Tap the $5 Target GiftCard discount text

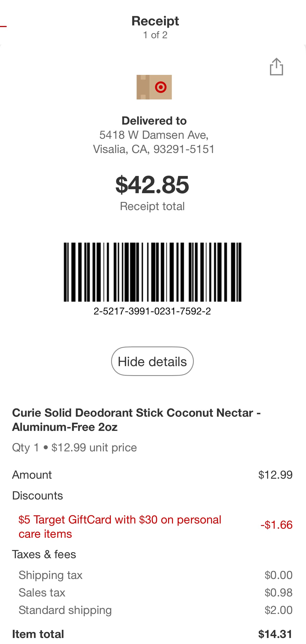tap(120, 527)
